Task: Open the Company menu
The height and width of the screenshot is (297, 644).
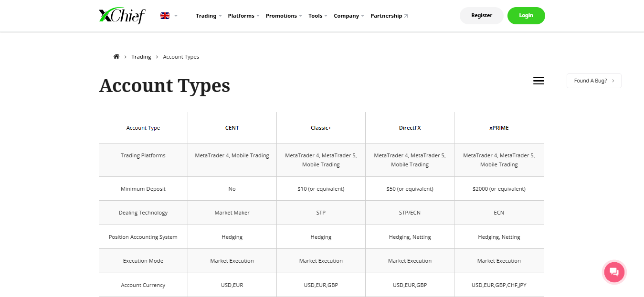Action: click(x=348, y=16)
